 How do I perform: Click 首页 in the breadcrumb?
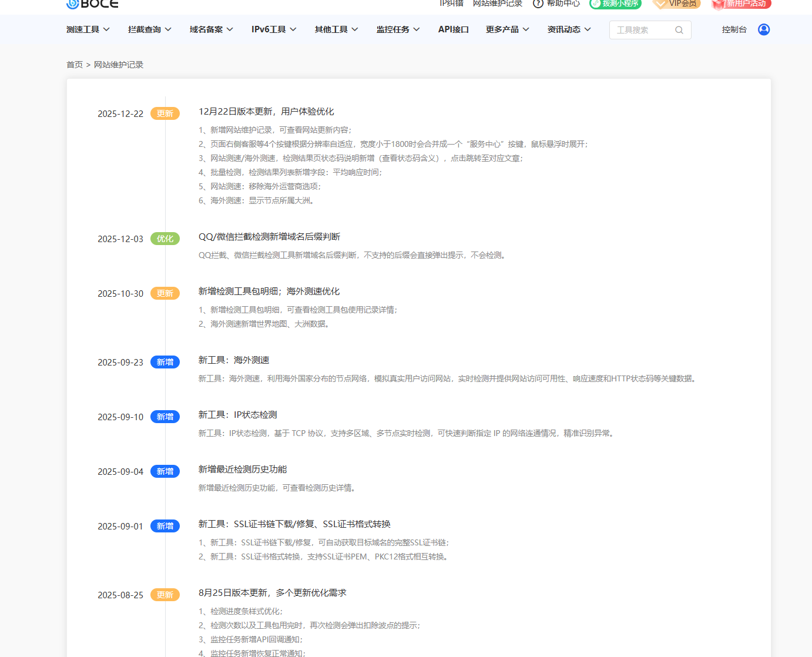tap(75, 65)
